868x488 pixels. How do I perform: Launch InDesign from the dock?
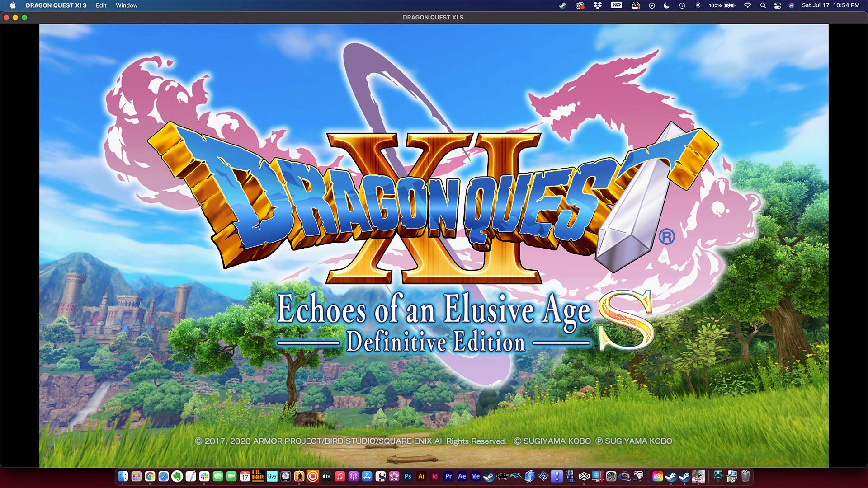point(434,476)
